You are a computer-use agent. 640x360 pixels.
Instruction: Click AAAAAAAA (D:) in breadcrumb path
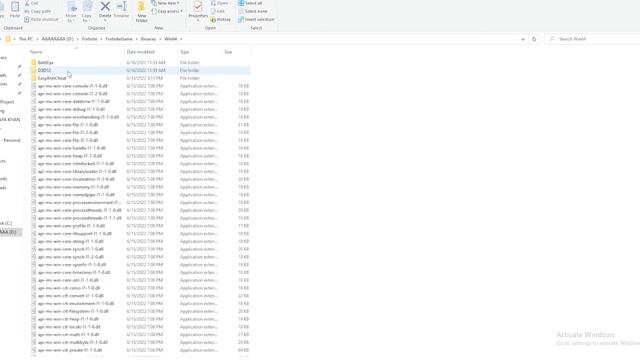point(58,39)
